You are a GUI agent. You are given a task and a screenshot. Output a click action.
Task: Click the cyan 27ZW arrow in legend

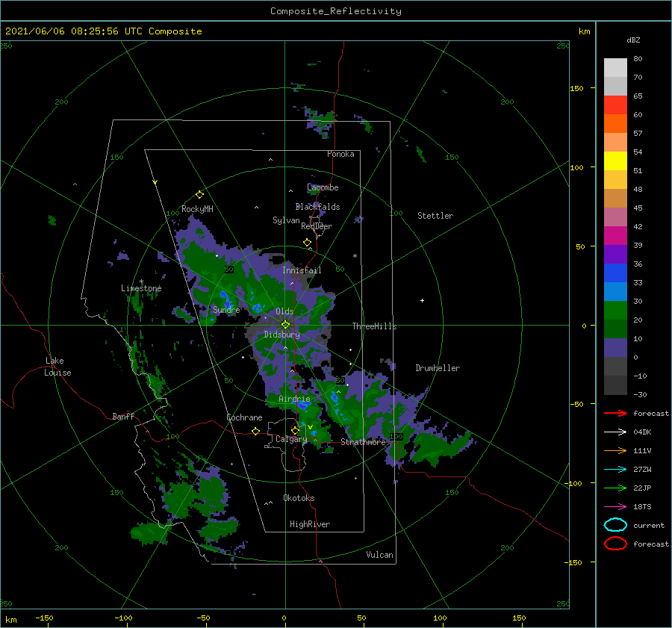pos(615,470)
